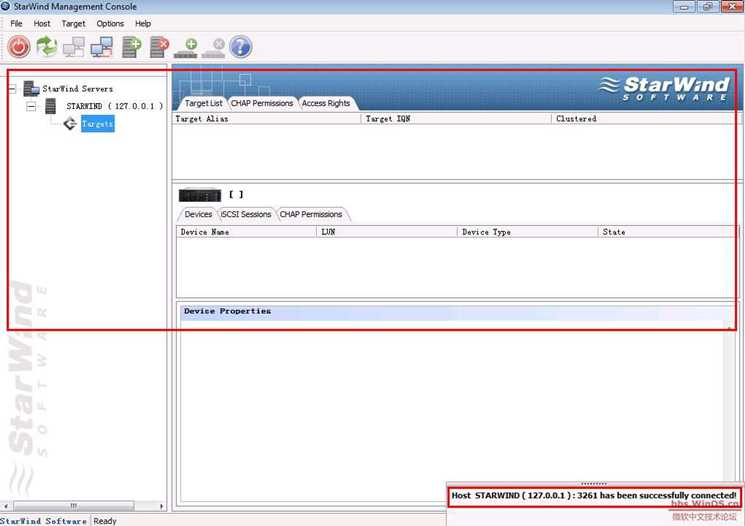Open the Options menu
745x526 pixels.
point(110,23)
